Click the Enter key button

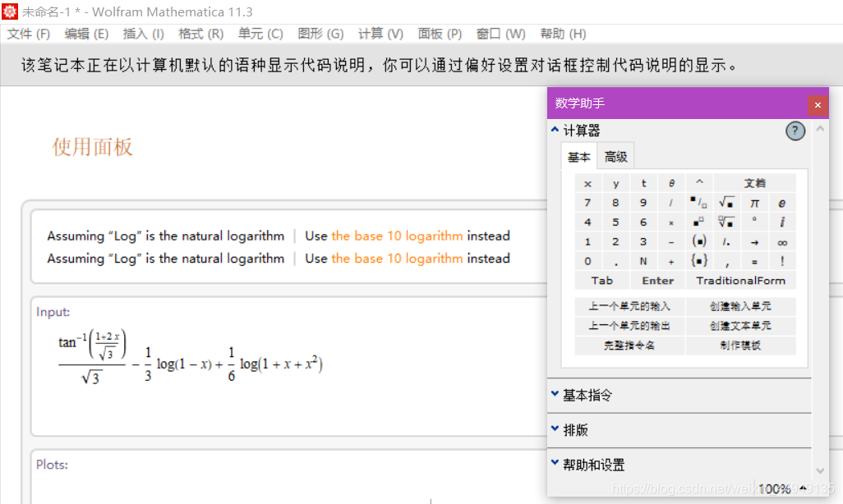(x=657, y=281)
